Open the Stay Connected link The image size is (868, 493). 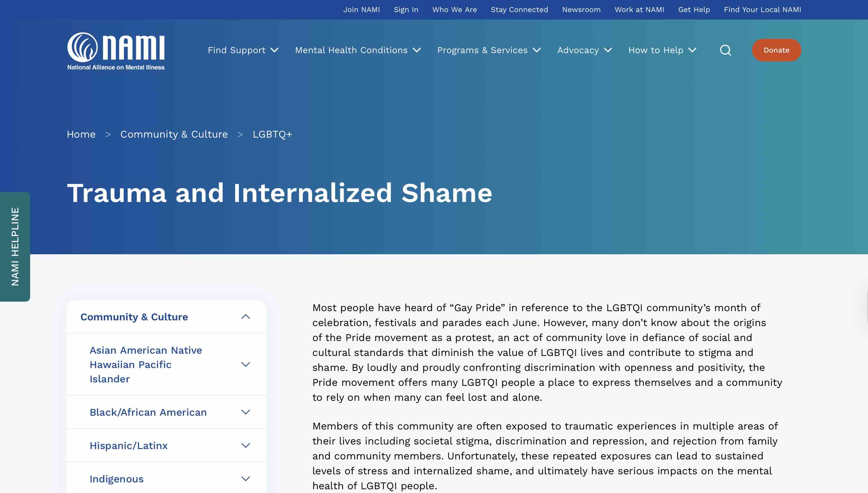click(x=519, y=9)
